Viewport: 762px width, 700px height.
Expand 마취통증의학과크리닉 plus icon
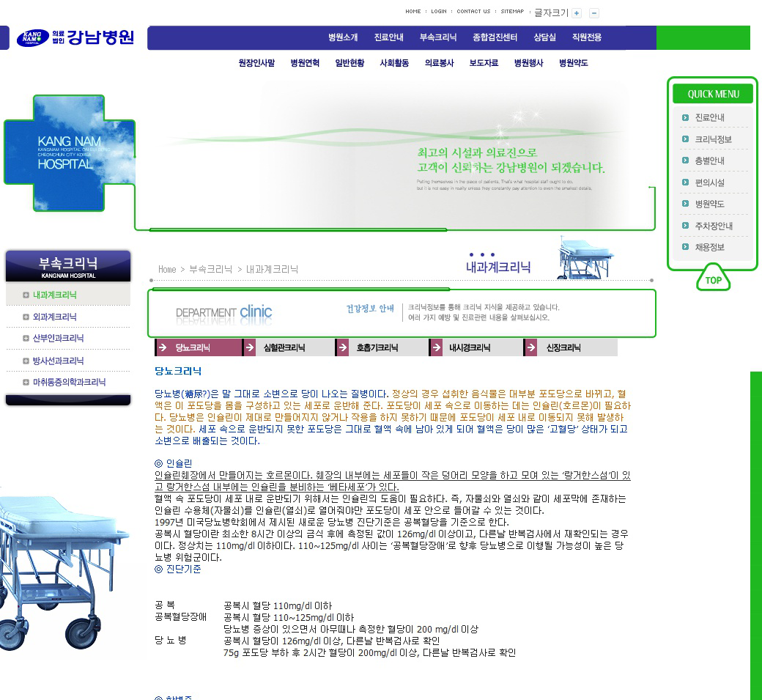26,383
